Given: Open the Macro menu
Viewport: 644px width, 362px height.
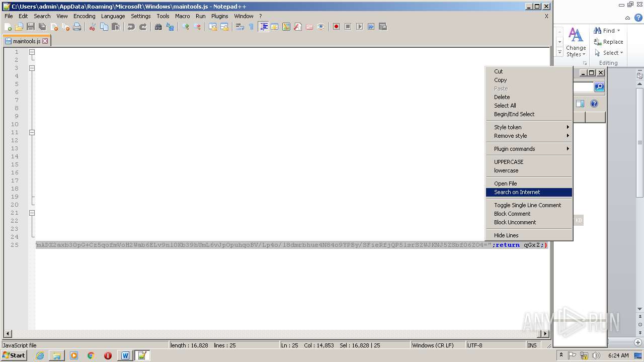Looking at the screenshot, I should [182, 16].
